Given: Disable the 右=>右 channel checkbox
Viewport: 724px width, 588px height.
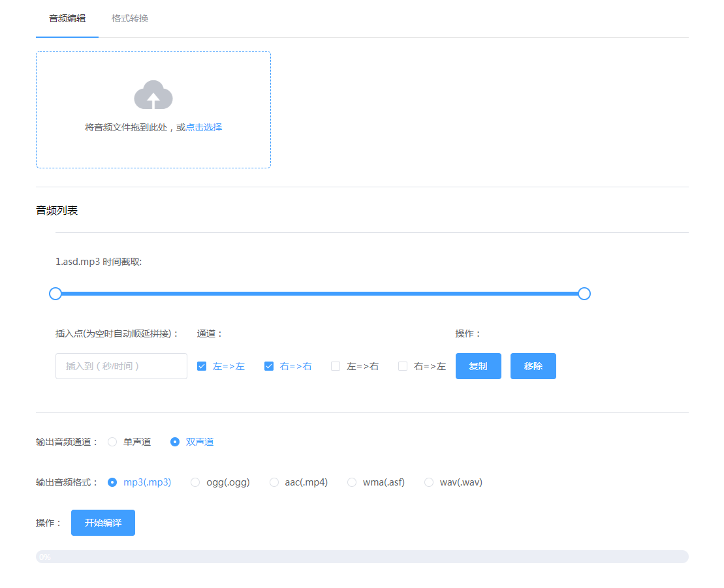Looking at the screenshot, I should [x=269, y=366].
